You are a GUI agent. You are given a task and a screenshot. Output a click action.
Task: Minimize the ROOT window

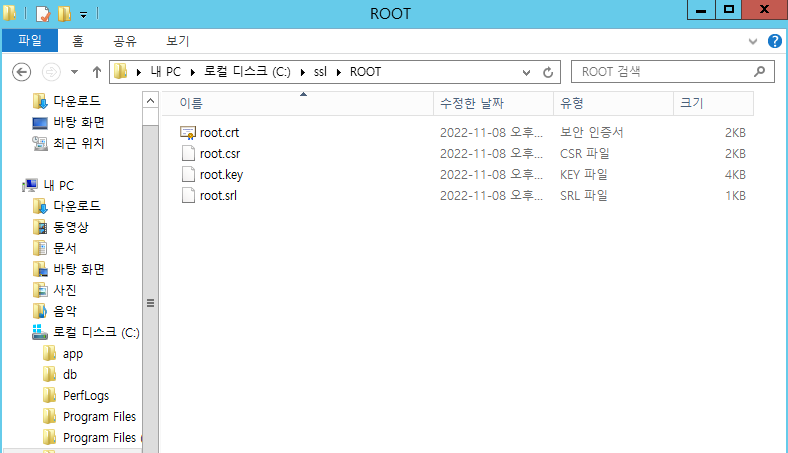click(701, 10)
